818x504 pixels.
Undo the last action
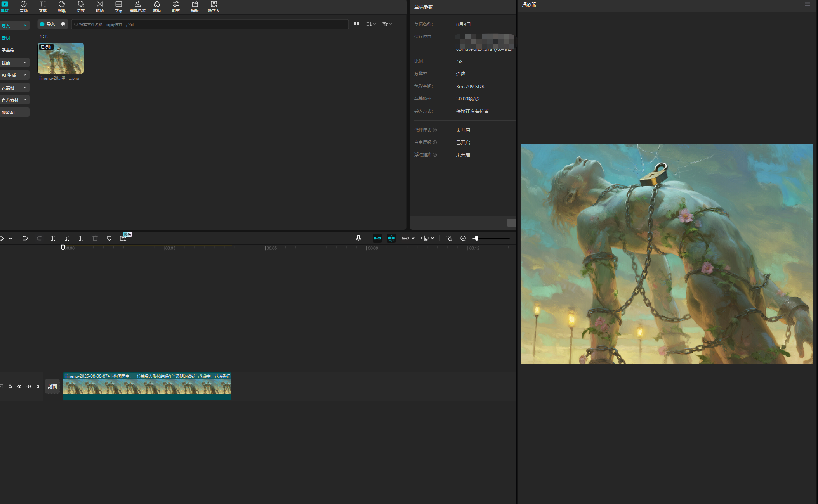(25, 238)
